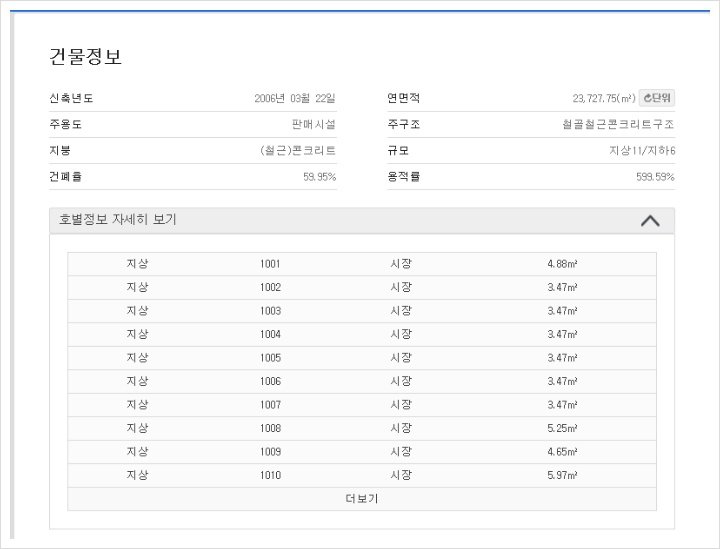Select the row for unit 1001

270,264
